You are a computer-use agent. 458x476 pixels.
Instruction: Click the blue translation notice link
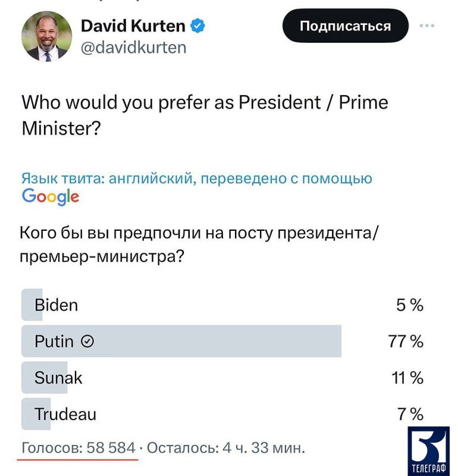click(196, 176)
